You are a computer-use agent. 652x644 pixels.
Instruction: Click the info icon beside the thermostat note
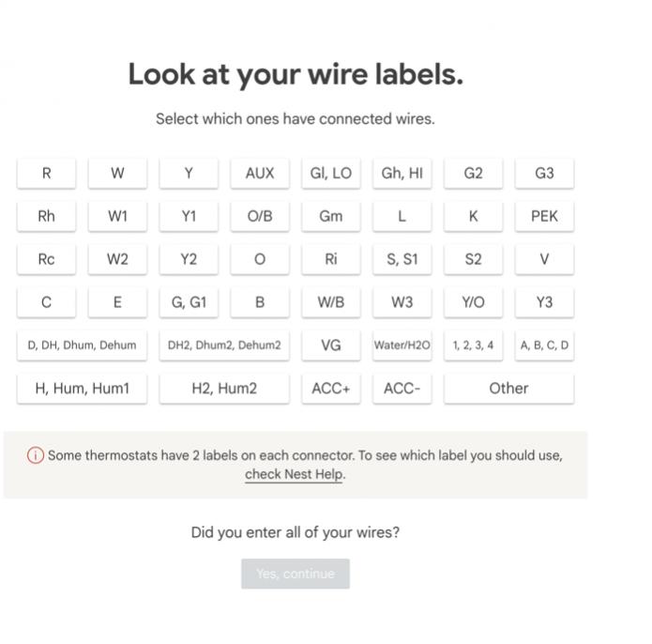36,455
